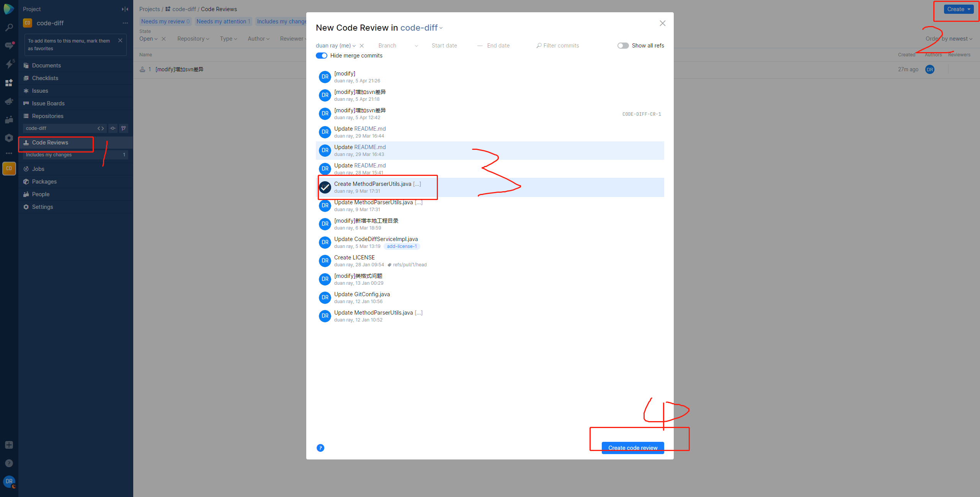
Task: Collapse the project sidebar panel
Action: pyautogui.click(x=125, y=9)
